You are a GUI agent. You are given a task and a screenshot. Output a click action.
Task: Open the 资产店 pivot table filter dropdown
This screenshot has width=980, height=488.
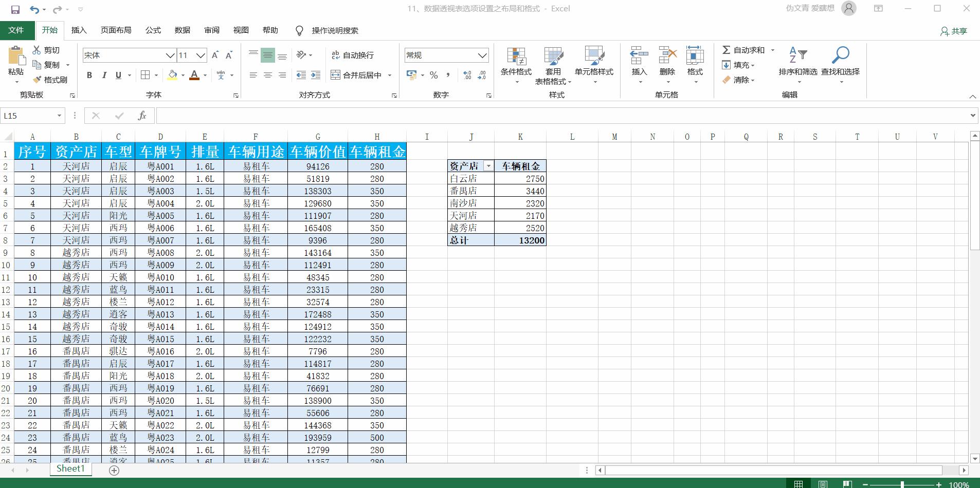click(x=488, y=166)
